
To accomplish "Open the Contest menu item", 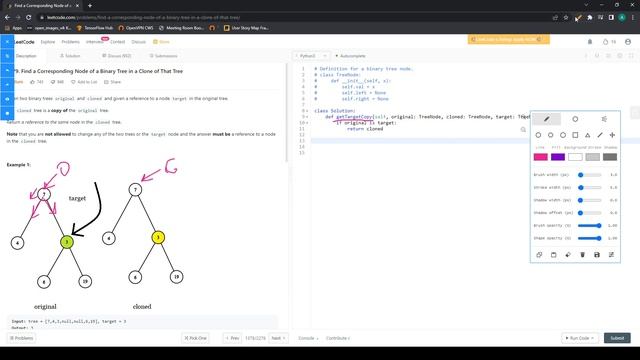I will (117, 42).
